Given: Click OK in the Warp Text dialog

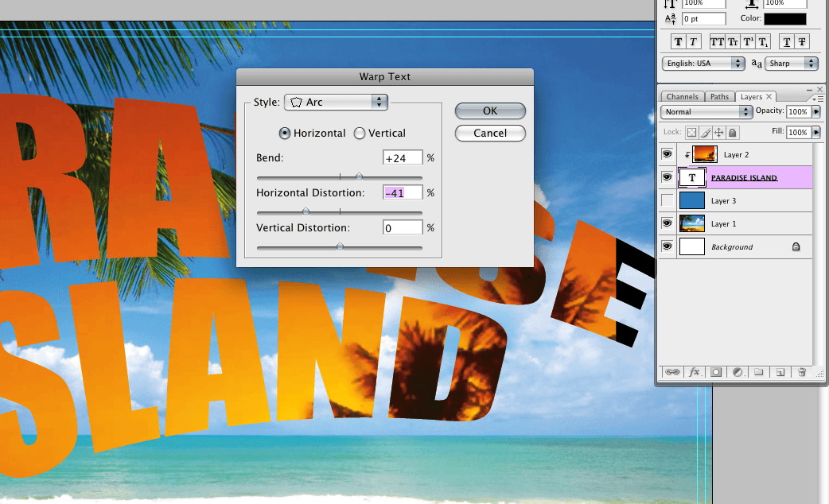Looking at the screenshot, I should pos(490,111).
